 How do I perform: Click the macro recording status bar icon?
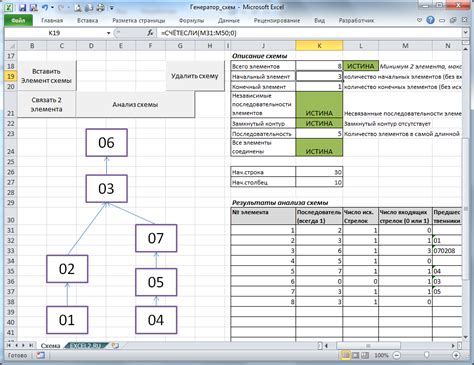(x=41, y=355)
